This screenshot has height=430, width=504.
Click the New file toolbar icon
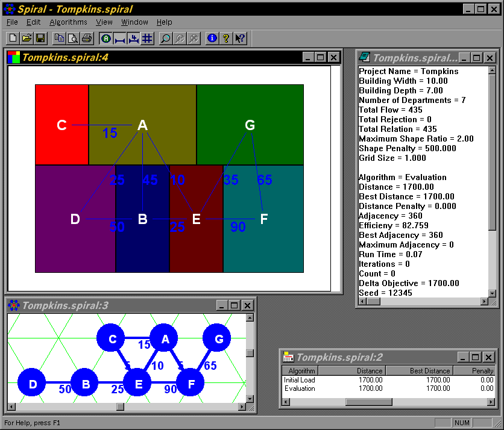pos(13,39)
